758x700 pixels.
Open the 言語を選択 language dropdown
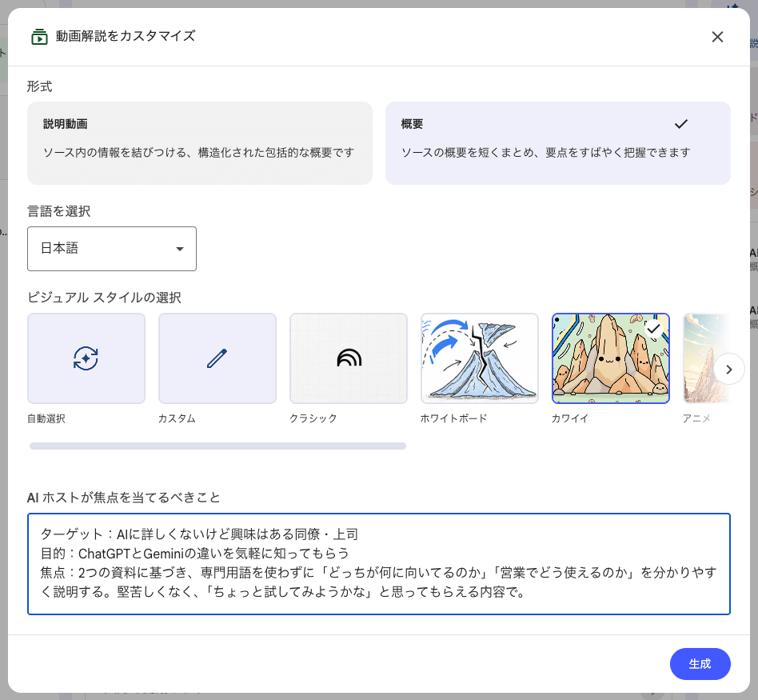[112, 249]
